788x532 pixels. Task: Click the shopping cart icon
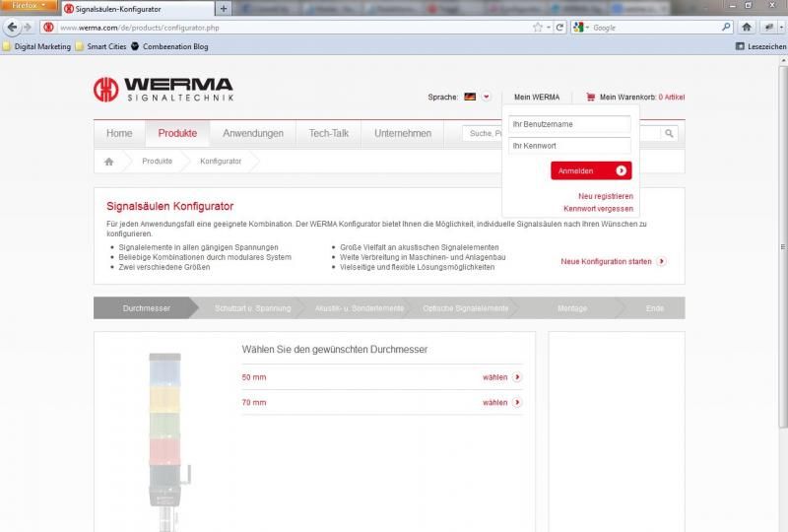(x=590, y=97)
